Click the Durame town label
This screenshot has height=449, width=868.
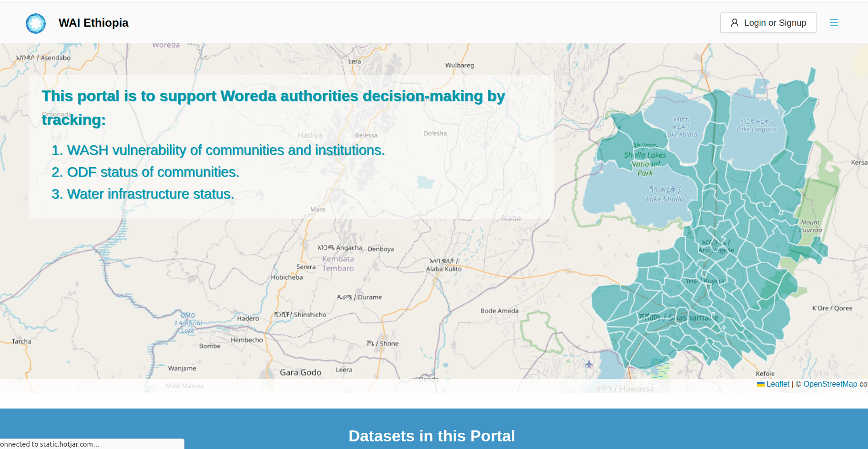pos(359,297)
